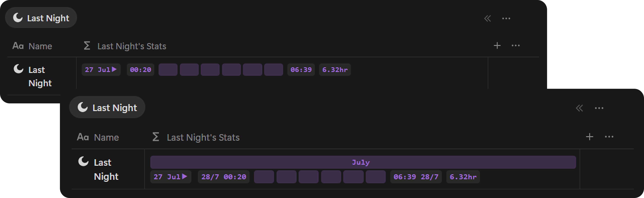Viewport: 644px width, 198px height.
Task: Add a property with lower panel plus icon
Action: click(x=589, y=137)
